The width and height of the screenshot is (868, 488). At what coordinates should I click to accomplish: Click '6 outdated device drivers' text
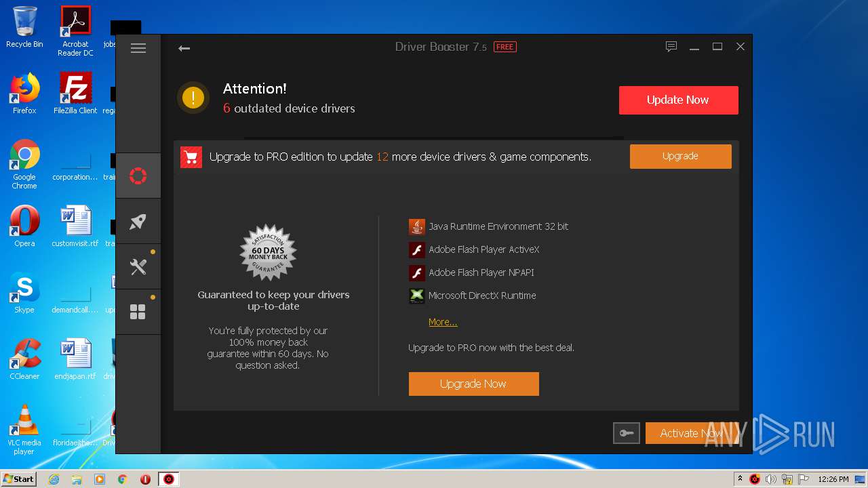289,108
